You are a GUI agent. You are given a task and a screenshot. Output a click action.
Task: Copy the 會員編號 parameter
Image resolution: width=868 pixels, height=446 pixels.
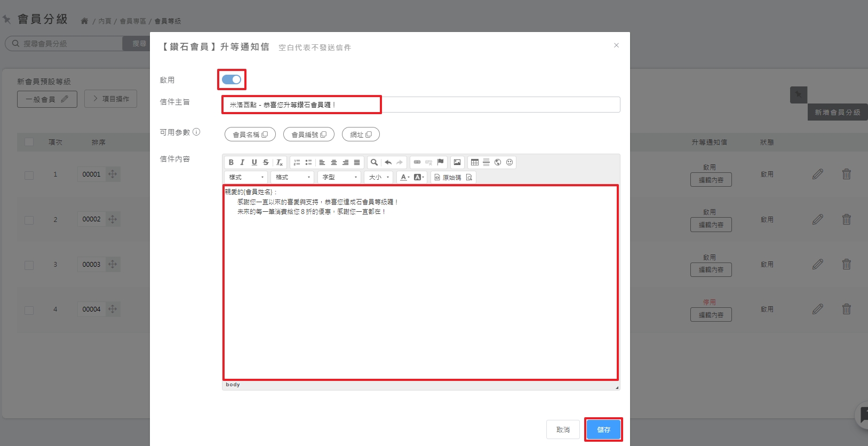pos(309,134)
